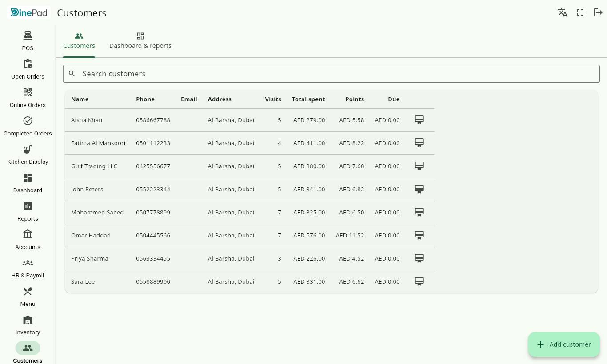Viewport: 607px width, 364px height.
Task: Click the Add customer button
Action: pos(564,344)
